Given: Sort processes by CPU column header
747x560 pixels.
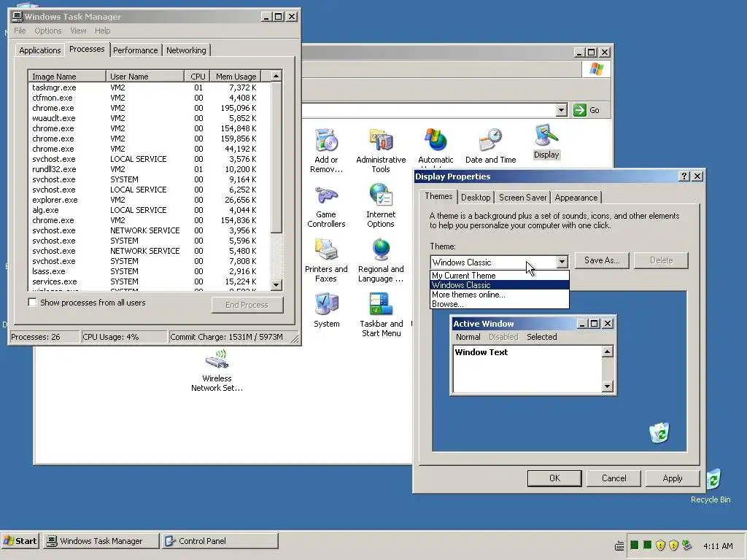Looking at the screenshot, I should [x=198, y=76].
